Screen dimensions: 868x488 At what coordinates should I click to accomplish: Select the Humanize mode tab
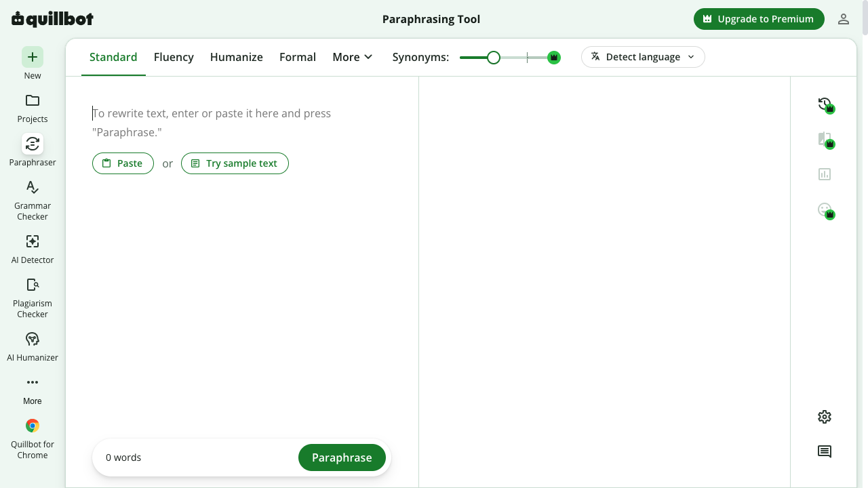point(237,57)
